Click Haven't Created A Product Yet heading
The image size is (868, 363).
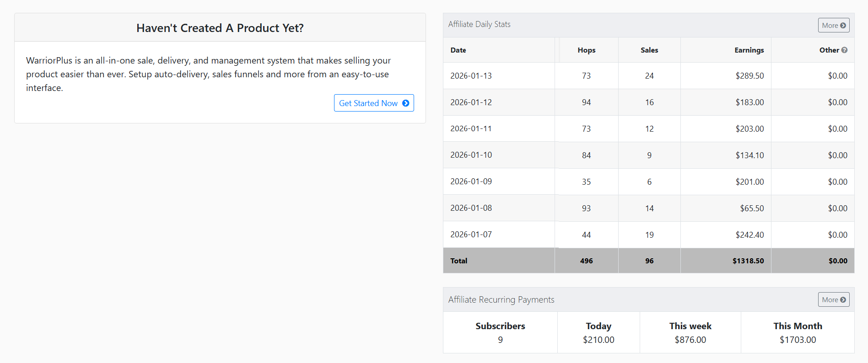220,28
